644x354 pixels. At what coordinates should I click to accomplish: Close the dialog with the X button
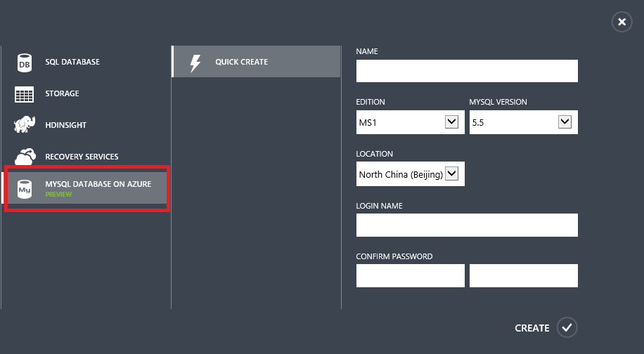click(x=622, y=22)
